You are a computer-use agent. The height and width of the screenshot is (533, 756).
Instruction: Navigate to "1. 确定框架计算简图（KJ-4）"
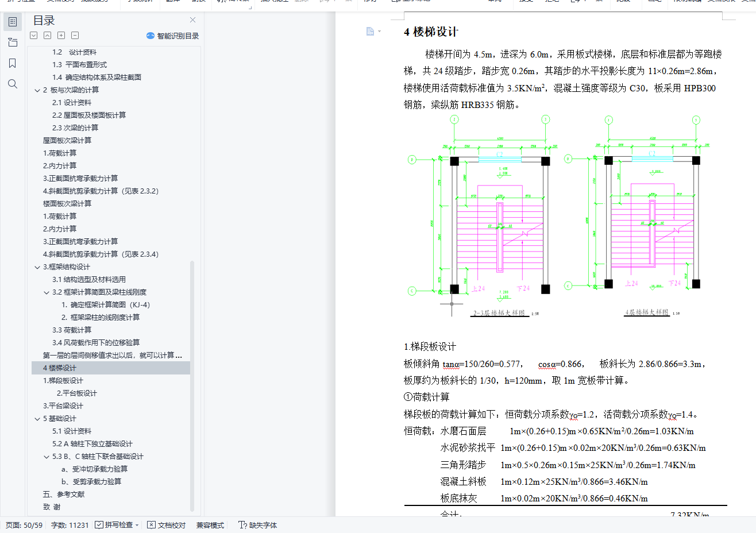coord(106,305)
